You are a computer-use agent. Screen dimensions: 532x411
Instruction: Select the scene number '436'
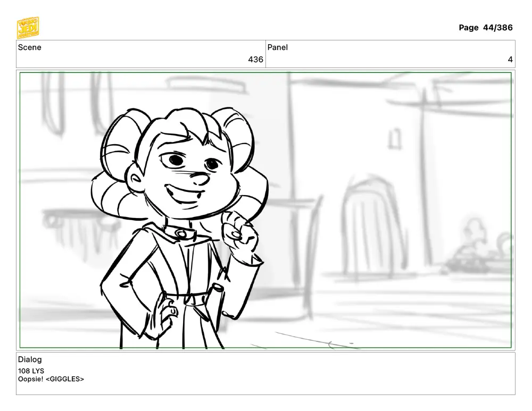[255, 60]
